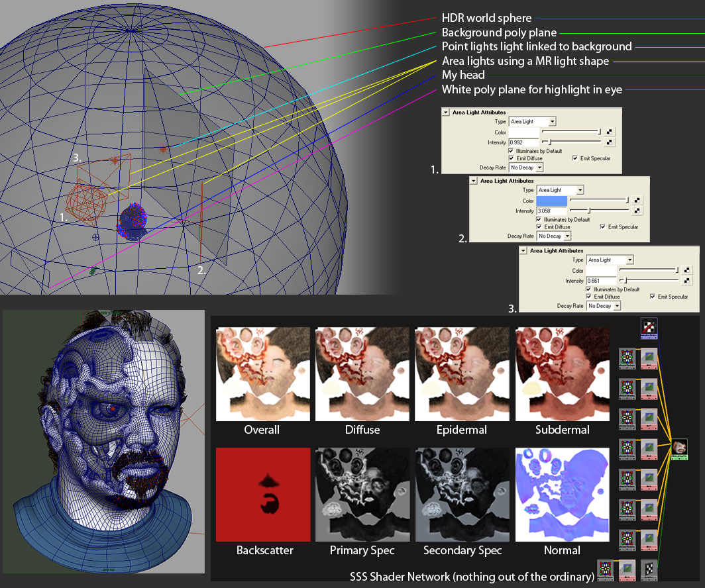
Task: Select topmost black-and-white node in shader network
Action: 648,328
